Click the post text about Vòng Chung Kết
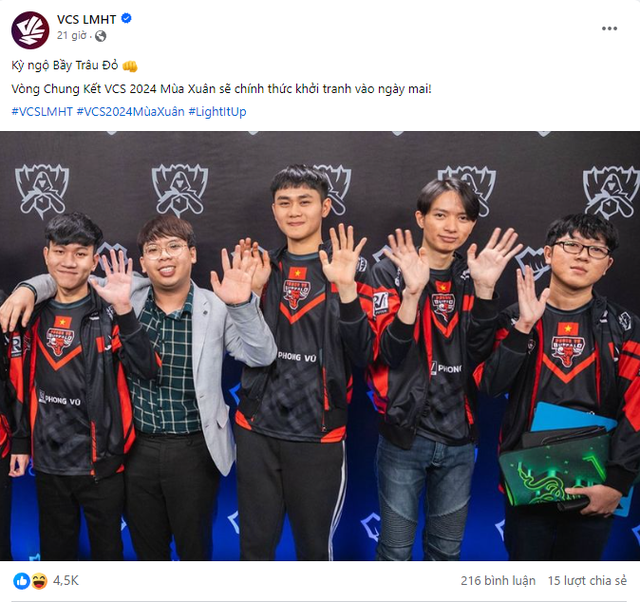Screen dimensions: 640x602 click(x=221, y=89)
